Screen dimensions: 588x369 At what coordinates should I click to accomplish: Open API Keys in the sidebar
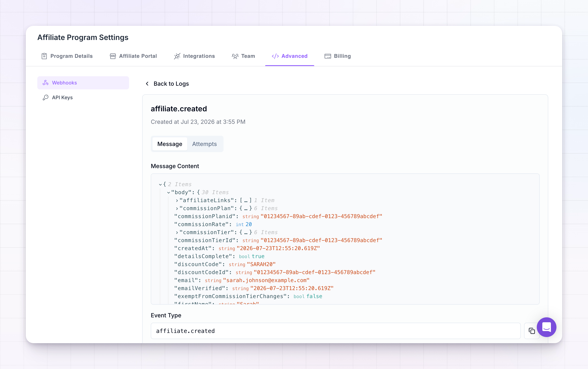coord(83,98)
